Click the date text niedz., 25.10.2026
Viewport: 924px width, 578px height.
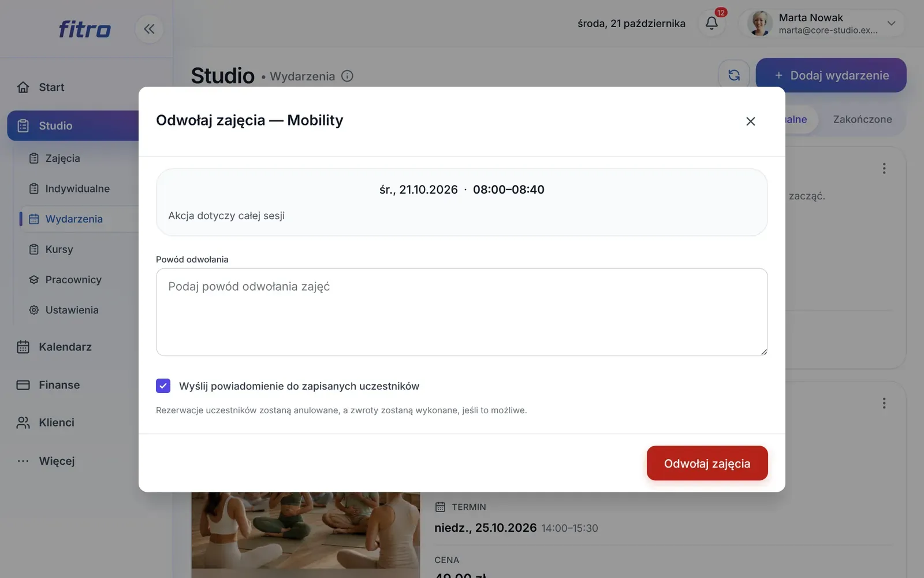[485, 528]
